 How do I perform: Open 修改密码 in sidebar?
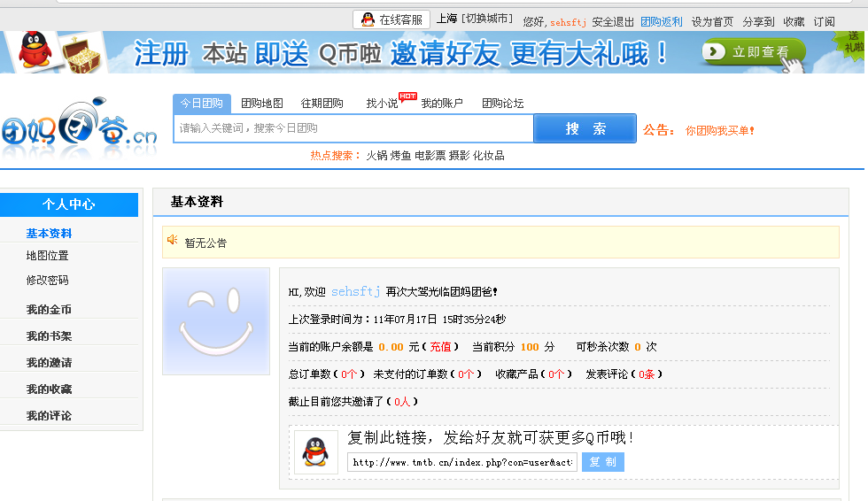pos(47,281)
